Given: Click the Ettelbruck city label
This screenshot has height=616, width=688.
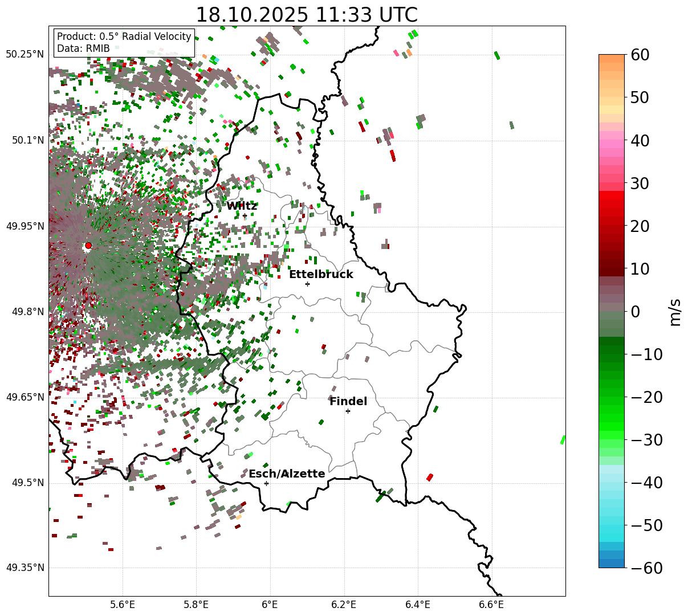Looking at the screenshot, I should [x=321, y=274].
